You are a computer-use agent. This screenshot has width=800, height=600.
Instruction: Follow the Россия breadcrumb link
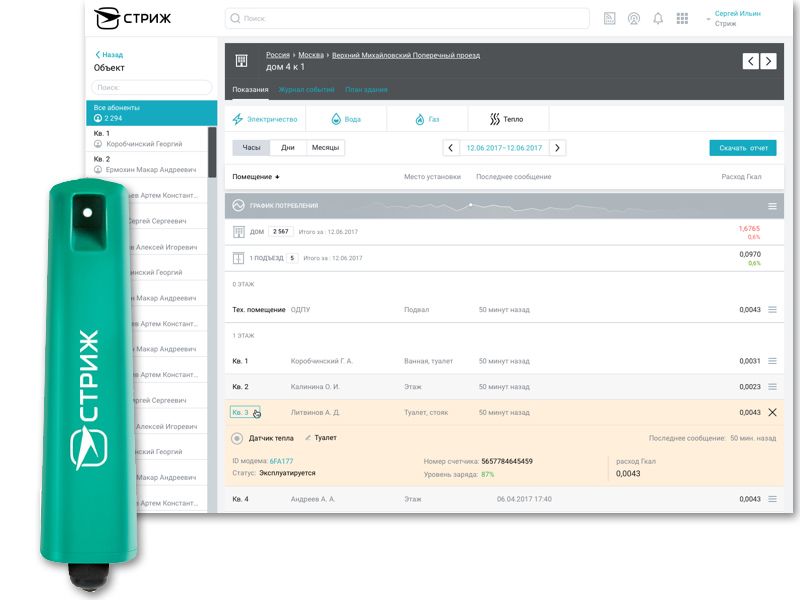tap(278, 55)
